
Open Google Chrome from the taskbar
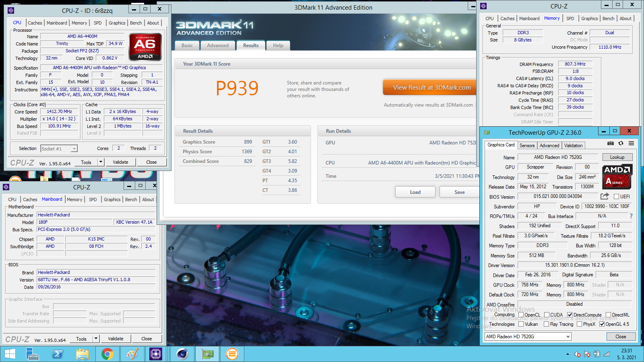tap(107, 354)
